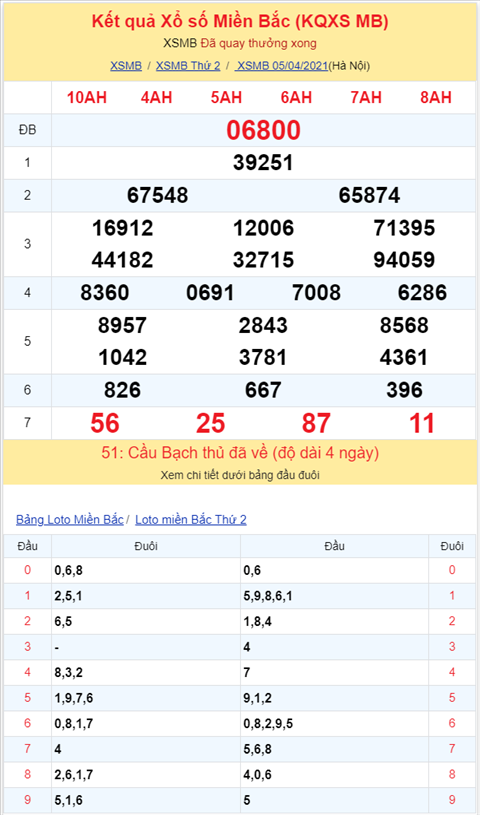Open the XSMB 05/04/2021 link
This screenshot has height=815, width=480.
tap(281, 66)
